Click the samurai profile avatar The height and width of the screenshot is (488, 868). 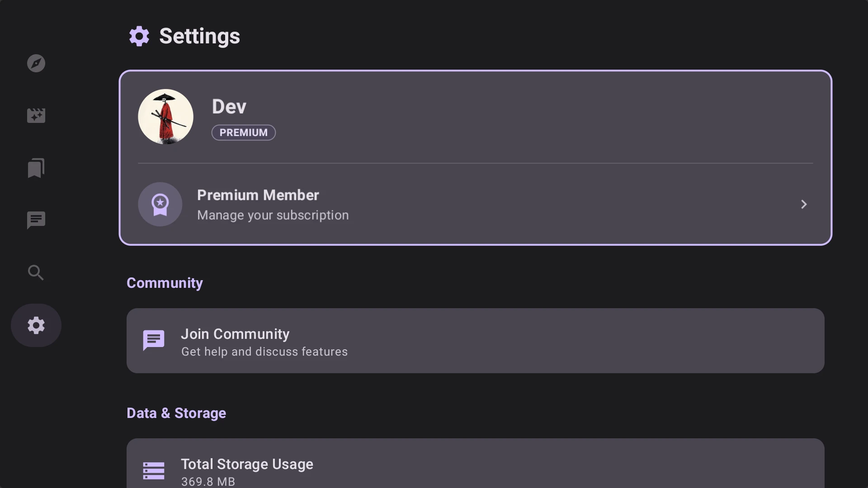point(165,117)
